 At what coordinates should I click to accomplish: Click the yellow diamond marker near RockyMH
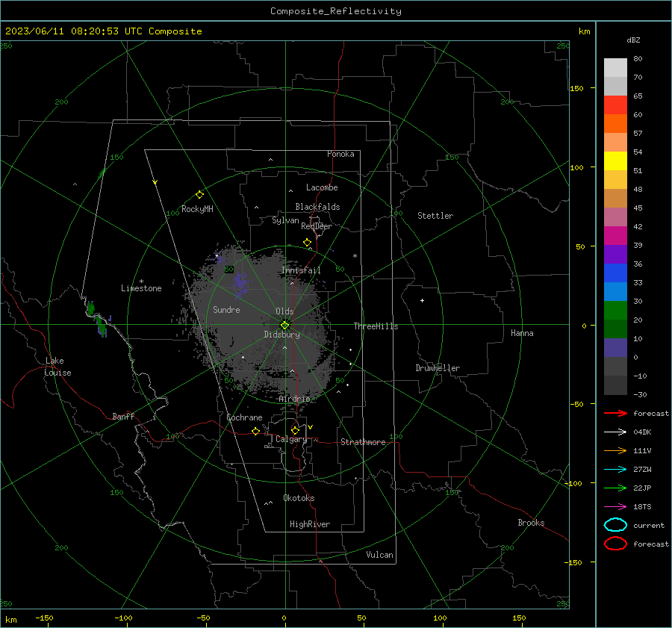pyautogui.click(x=199, y=195)
